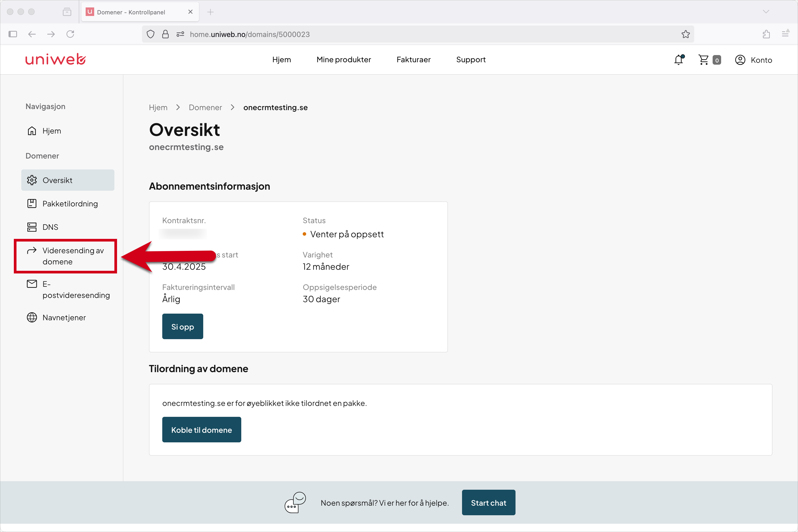
Task: Bookmark this page with the star icon
Action: (685, 34)
